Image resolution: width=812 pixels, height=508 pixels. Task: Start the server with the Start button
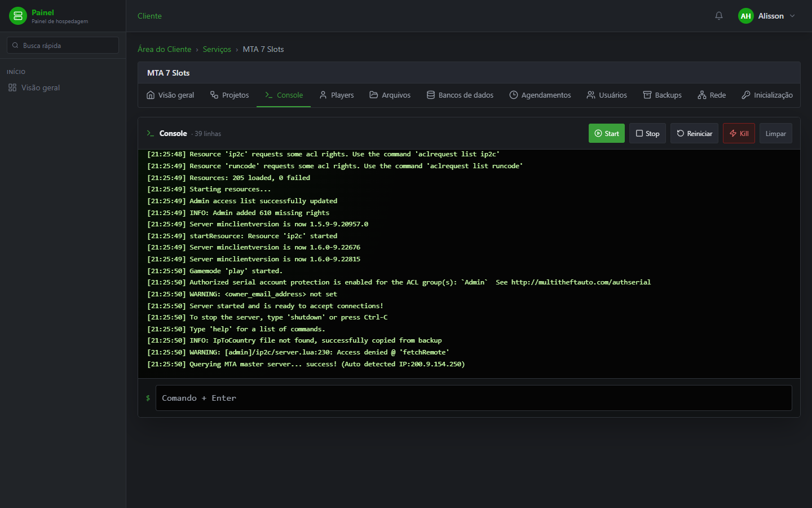(x=607, y=133)
